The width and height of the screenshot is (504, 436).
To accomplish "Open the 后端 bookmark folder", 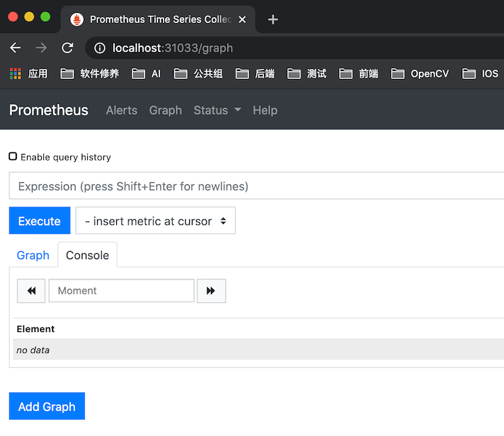I will click(x=255, y=74).
